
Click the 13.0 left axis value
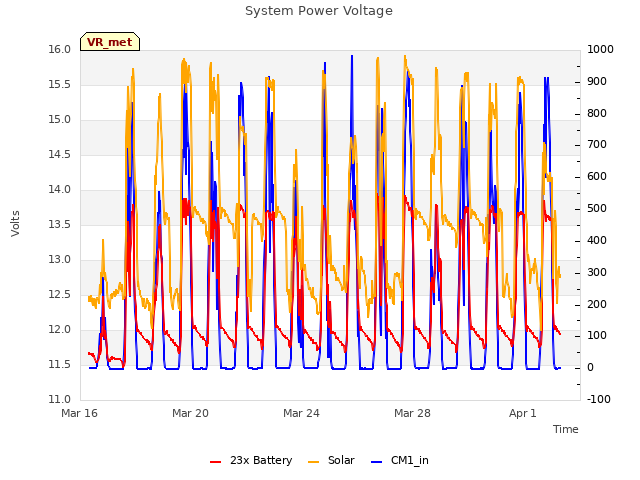click(60, 260)
